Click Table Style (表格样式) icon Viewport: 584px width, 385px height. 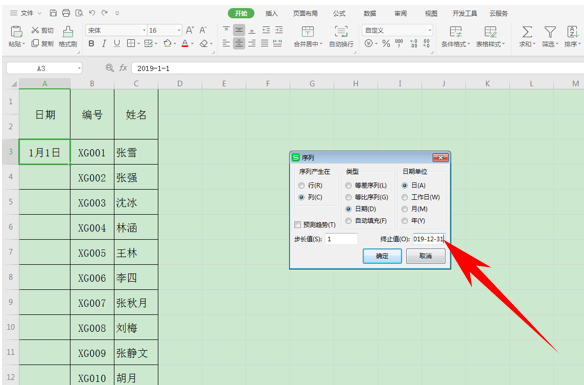pos(490,32)
